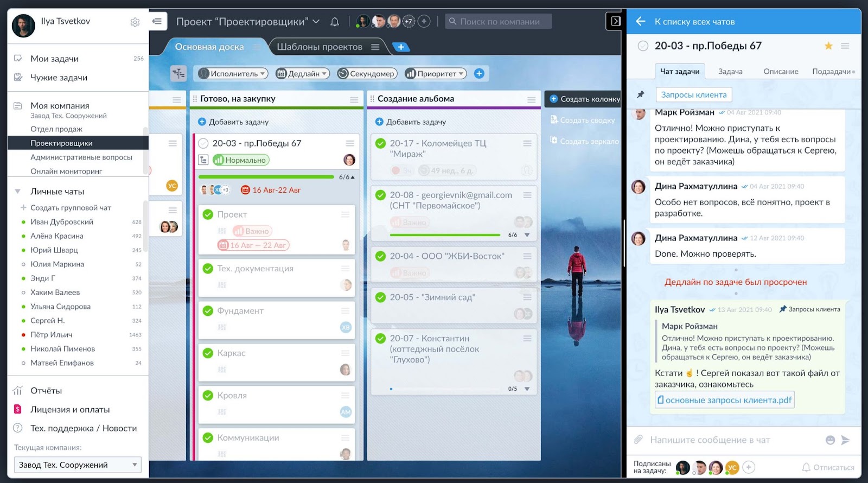The width and height of the screenshot is (868, 483).
Task: Open board filter settings icon
Action: click(x=178, y=73)
